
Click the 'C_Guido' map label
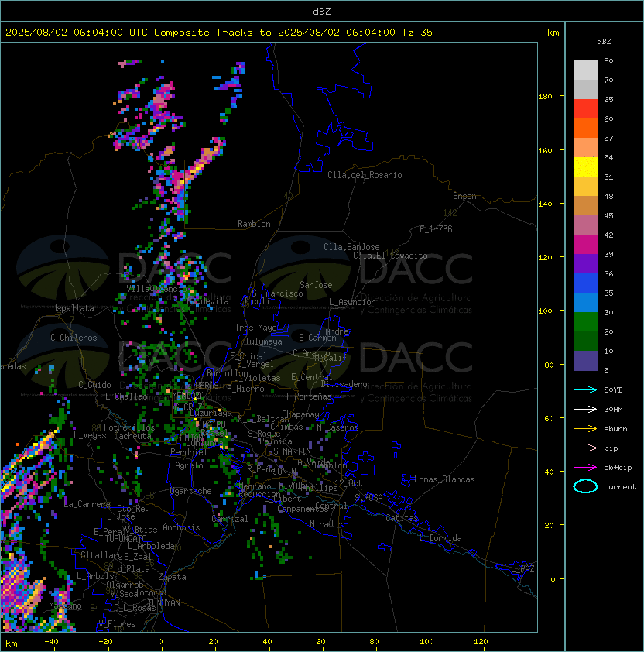click(94, 385)
